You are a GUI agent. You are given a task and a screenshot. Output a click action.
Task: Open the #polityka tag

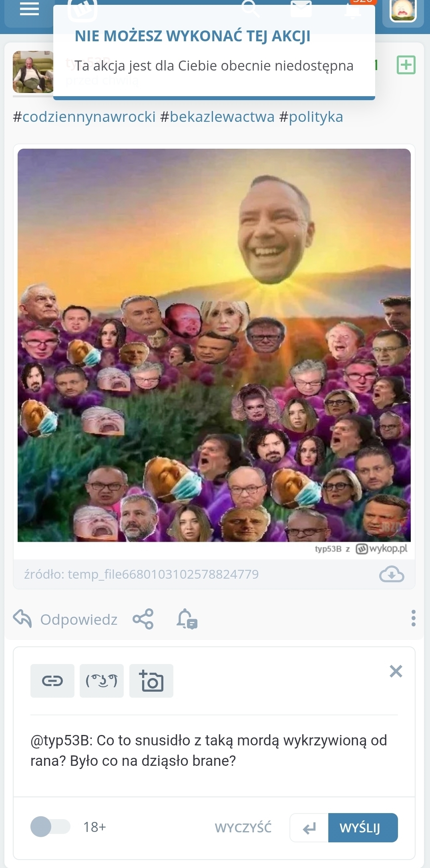pyautogui.click(x=311, y=117)
